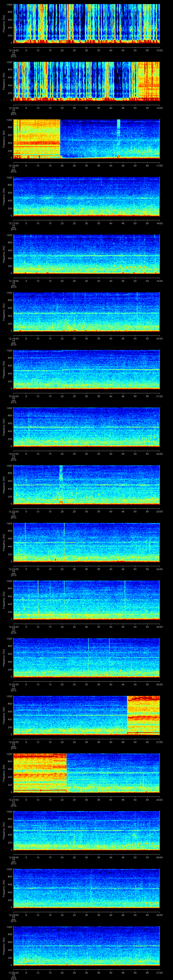Click the 12:25:00 start time label
Viewport: 173px width, 980px height.
pyautogui.click(x=13, y=685)
